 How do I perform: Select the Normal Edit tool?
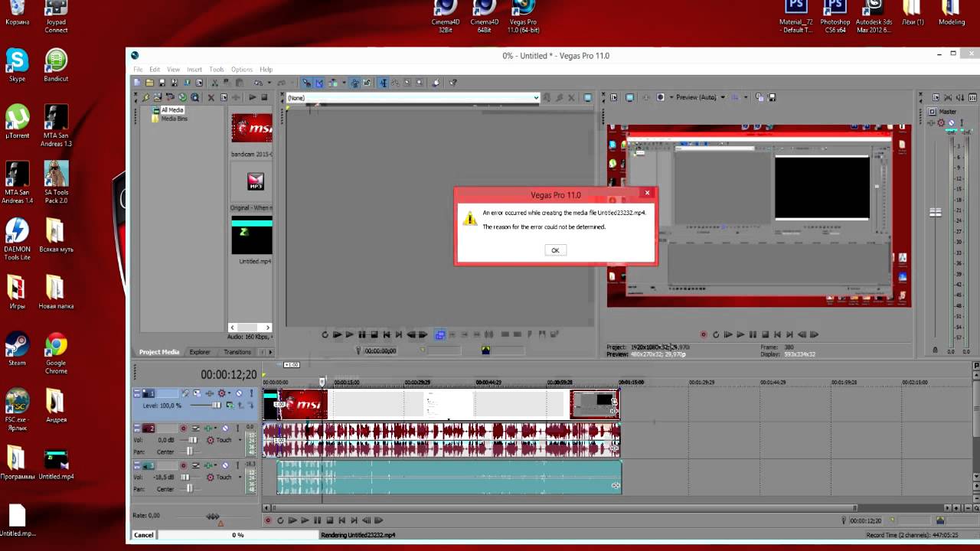383,83
